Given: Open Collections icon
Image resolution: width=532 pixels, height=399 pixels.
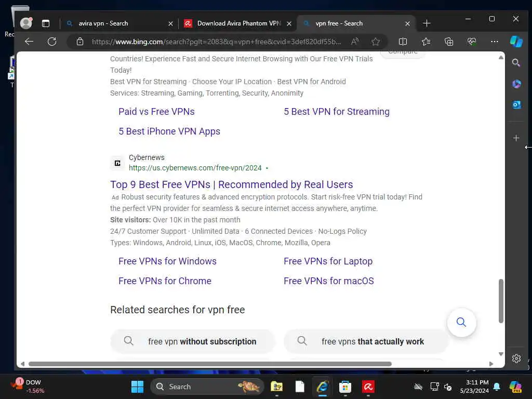Looking at the screenshot, I should [449, 42].
